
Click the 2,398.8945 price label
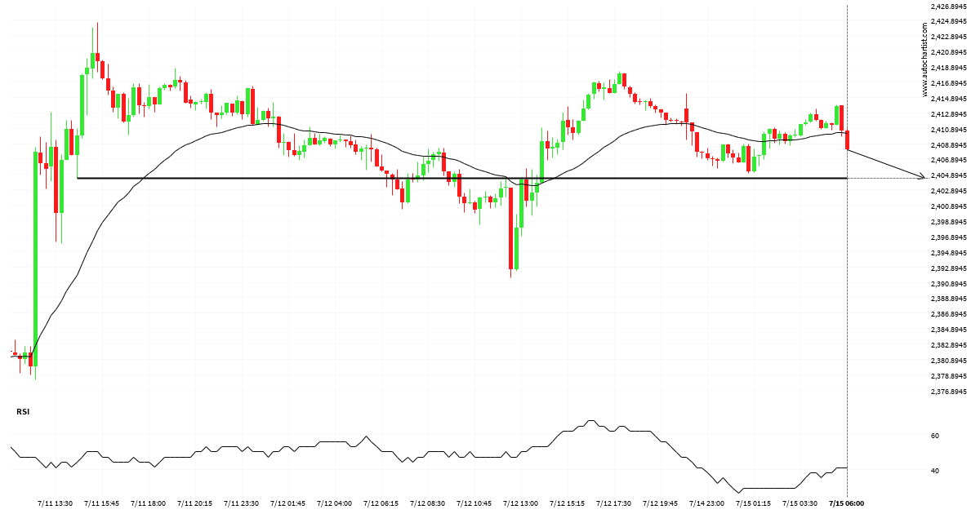click(x=948, y=223)
